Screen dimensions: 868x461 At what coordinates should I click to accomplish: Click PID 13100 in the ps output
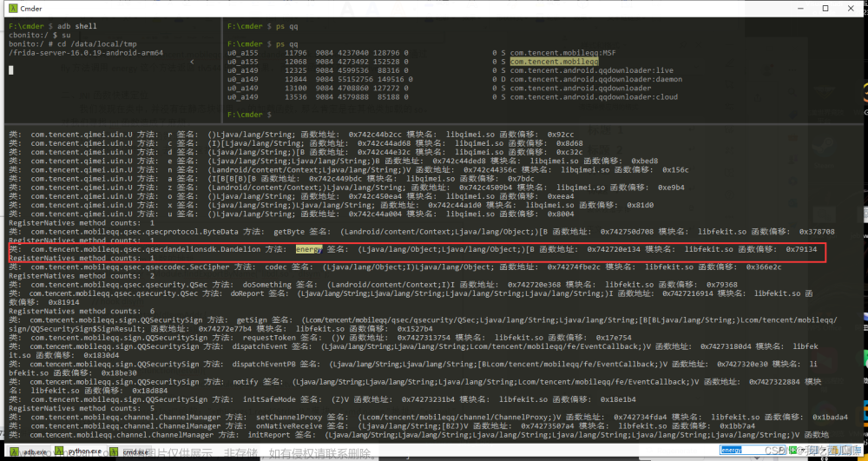click(x=296, y=88)
